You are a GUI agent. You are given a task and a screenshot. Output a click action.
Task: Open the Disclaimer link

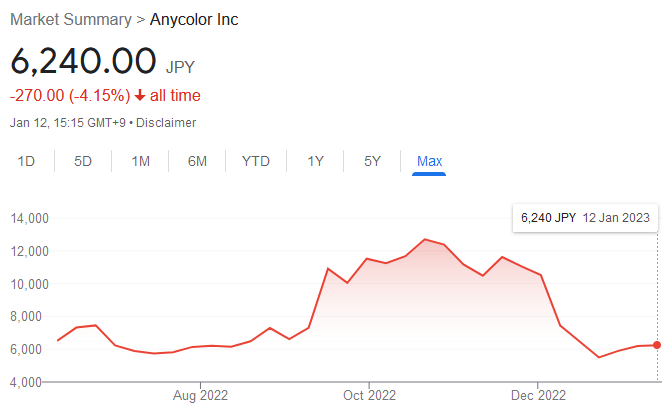166,123
